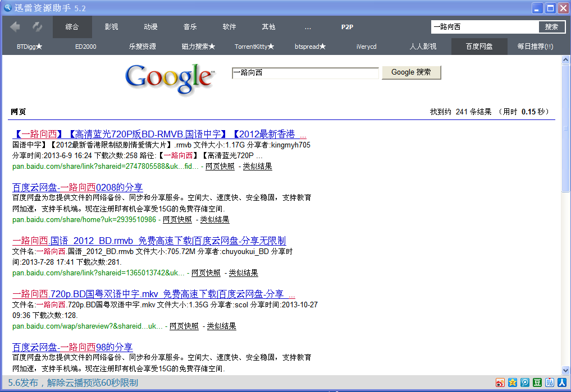Click URL pan.baidu.com/share/home?uk=2939510986
The height and width of the screenshot is (392, 571).
click(84, 220)
